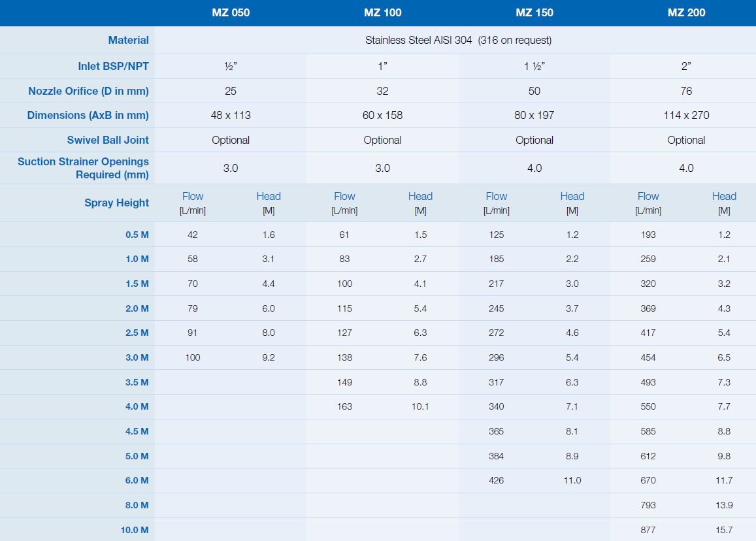Screen dimensions: 756x541
Task: Select the 114 x 270 dimensions cell
Action: click(686, 116)
